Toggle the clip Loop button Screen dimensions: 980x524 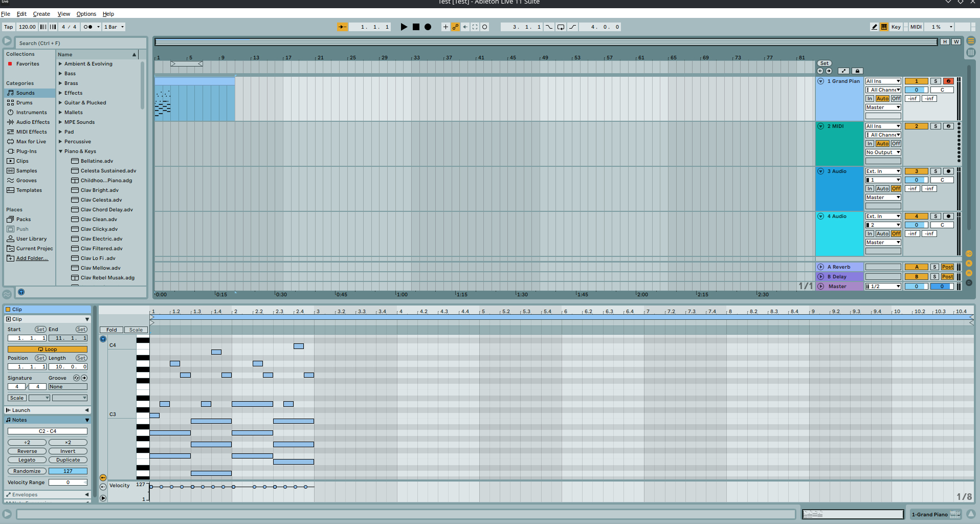click(x=47, y=350)
